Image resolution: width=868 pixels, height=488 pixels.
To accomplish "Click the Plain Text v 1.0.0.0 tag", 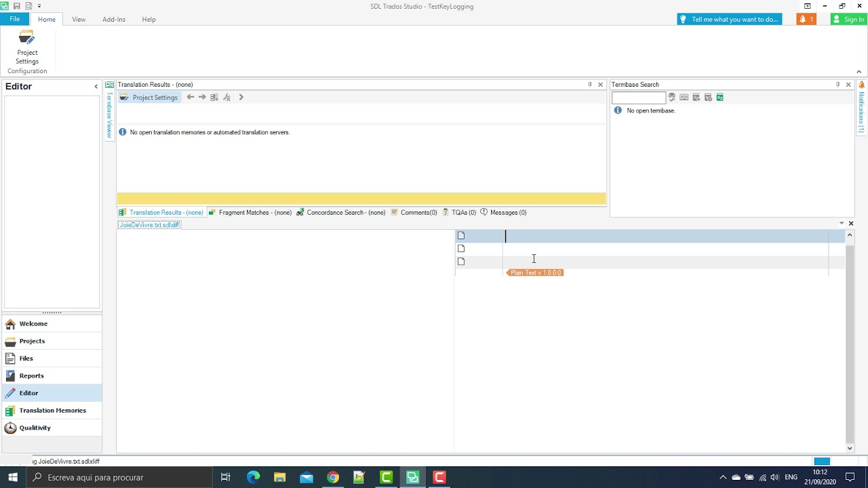I will coord(535,272).
